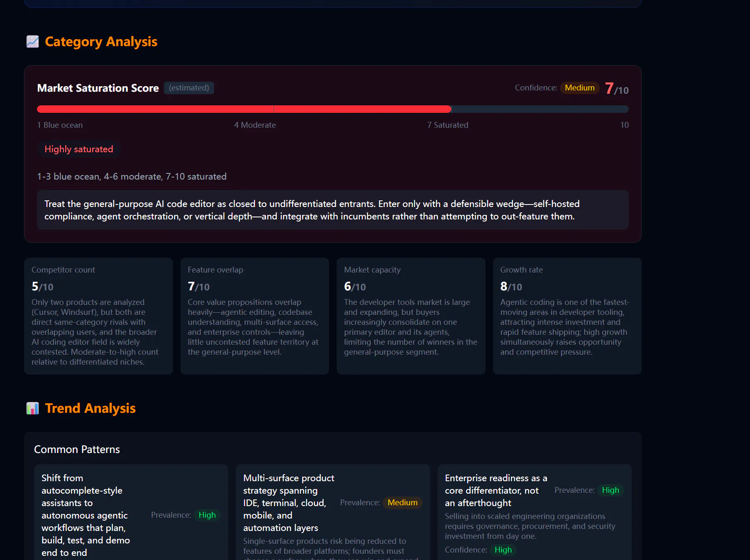Click the Common Patterns heading
This screenshot has height=560, width=750.
pos(77,449)
